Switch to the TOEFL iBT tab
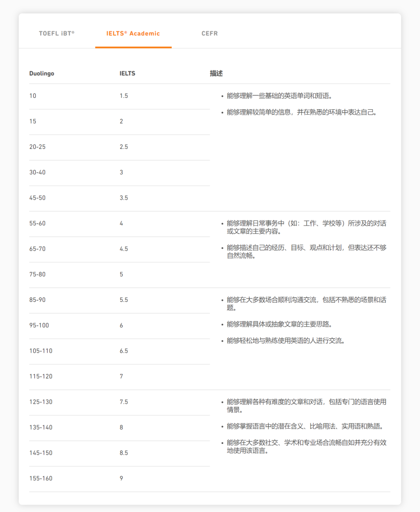The height and width of the screenshot is (512, 420). click(x=57, y=34)
